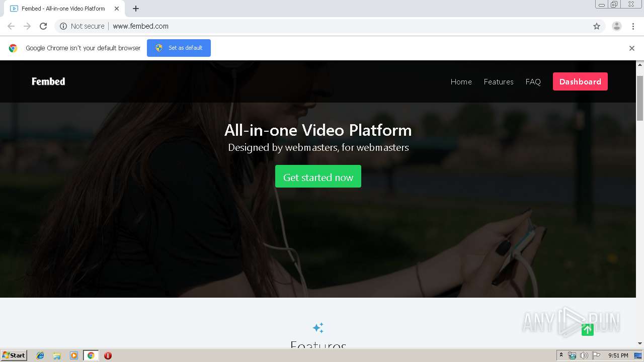Click the Fembed logo
The height and width of the screenshot is (362, 644).
pyautogui.click(x=48, y=81)
